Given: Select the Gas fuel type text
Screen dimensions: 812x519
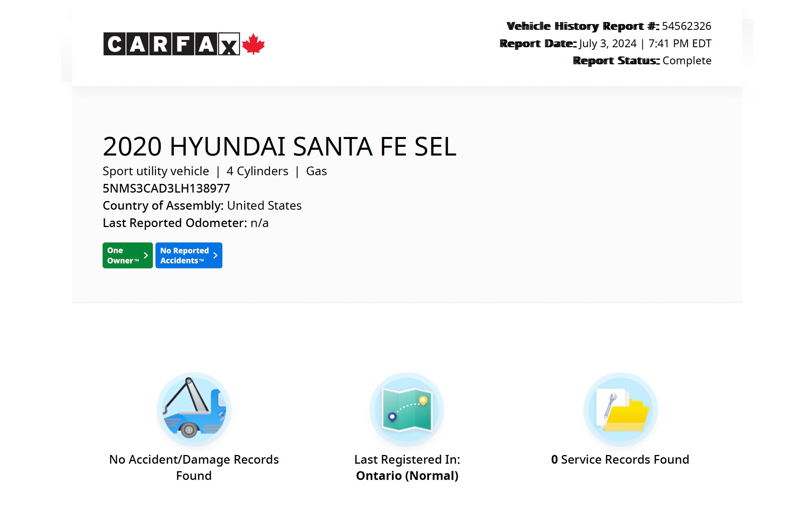Looking at the screenshot, I should [x=316, y=171].
